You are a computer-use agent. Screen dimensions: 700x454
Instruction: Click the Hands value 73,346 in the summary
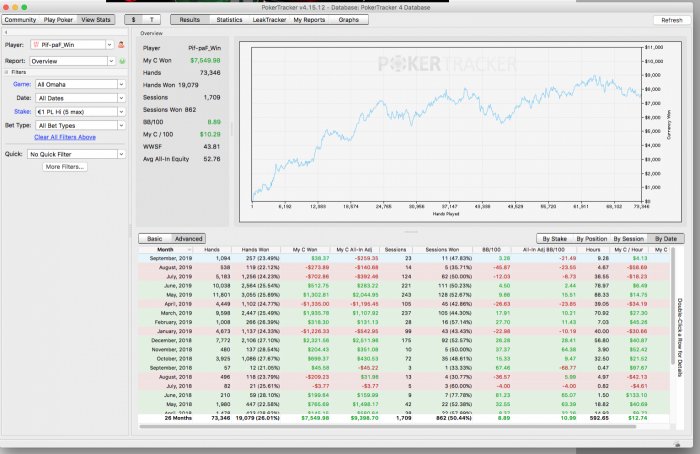tap(210, 73)
